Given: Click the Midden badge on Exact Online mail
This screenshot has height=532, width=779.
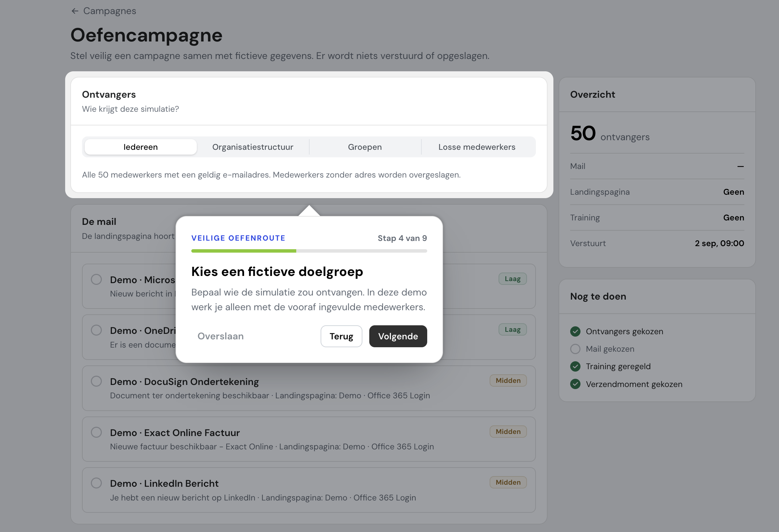Looking at the screenshot, I should (x=508, y=432).
